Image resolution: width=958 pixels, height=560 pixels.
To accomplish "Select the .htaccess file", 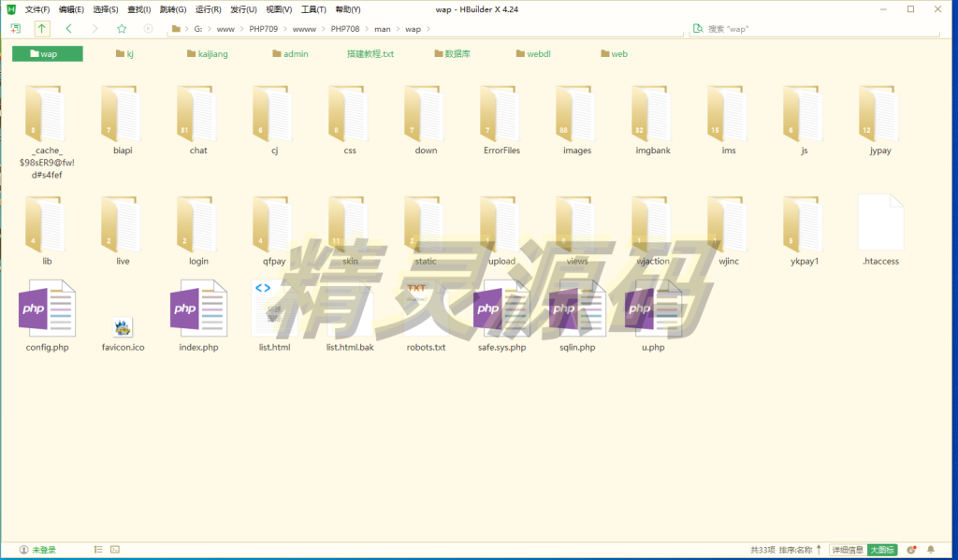I will pyautogui.click(x=880, y=230).
